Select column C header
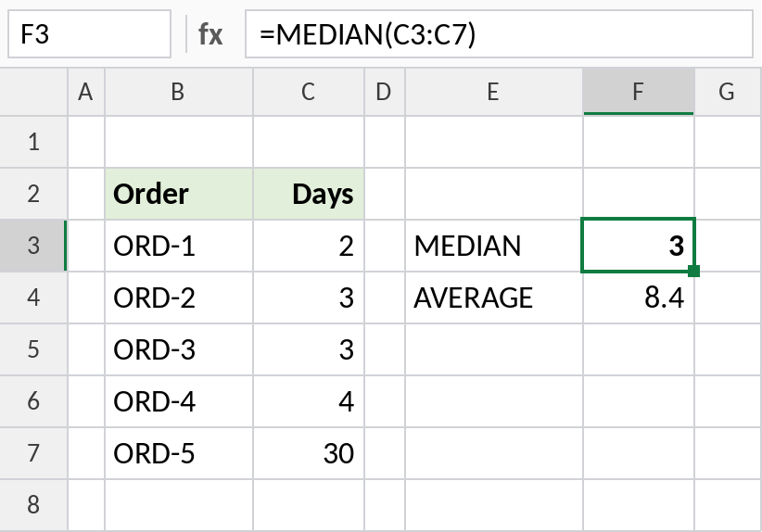Screen dimensions: 762x532 (x=309, y=92)
